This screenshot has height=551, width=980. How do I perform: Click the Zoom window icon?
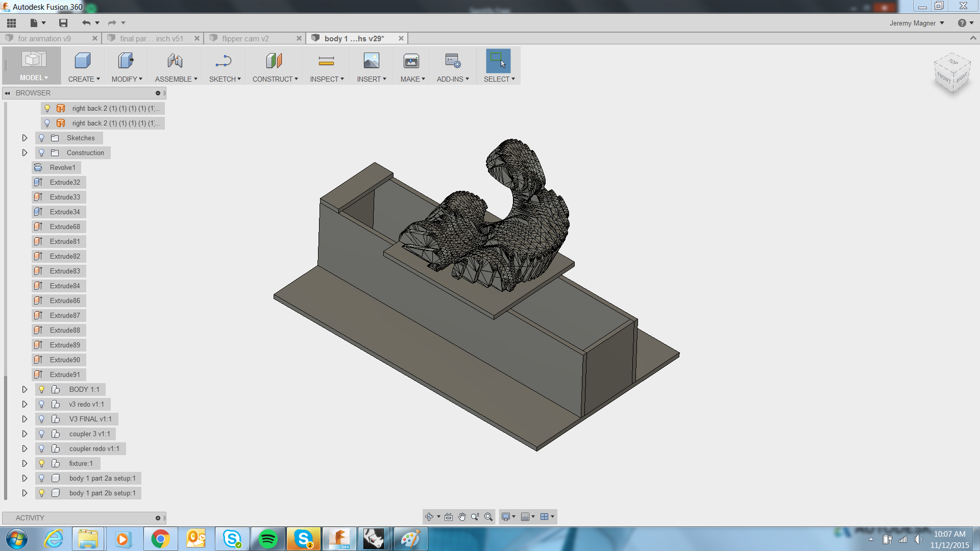tap(475, 517)
